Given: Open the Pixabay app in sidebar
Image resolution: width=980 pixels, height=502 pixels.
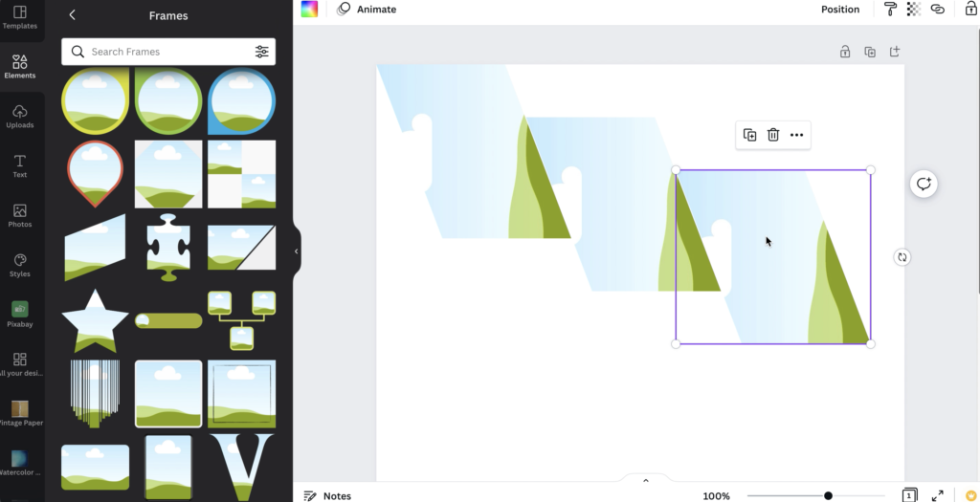Looking at the screenshot, I should pyautogui.click(x=20, y=315).
